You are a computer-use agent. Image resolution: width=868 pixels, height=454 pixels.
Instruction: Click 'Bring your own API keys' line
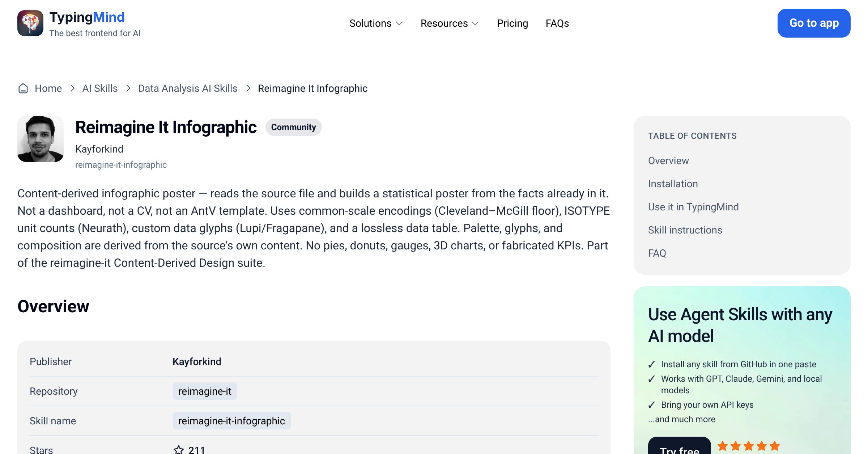click(x=707, y=405)
